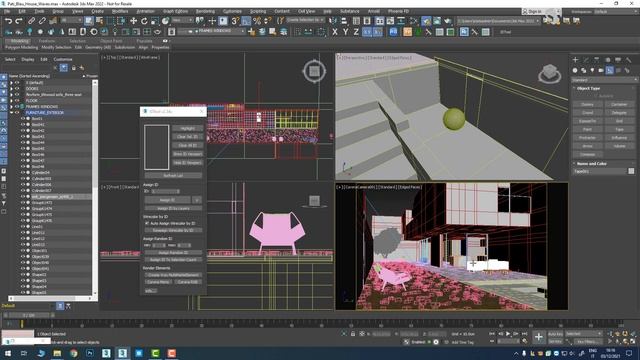Toggle Auto Assign Wirecolor by ID checkbox
The height and width of the screenshot is (360, 640).
(x=147, y=223)
